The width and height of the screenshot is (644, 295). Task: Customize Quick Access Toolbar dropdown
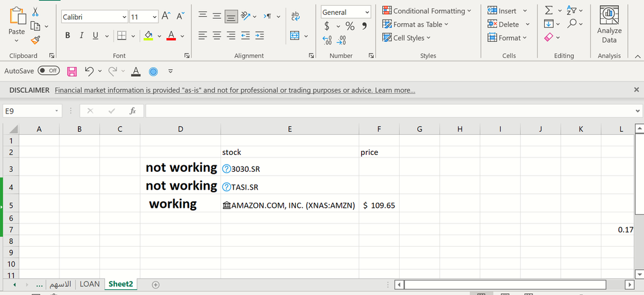[x=170, y=71]
